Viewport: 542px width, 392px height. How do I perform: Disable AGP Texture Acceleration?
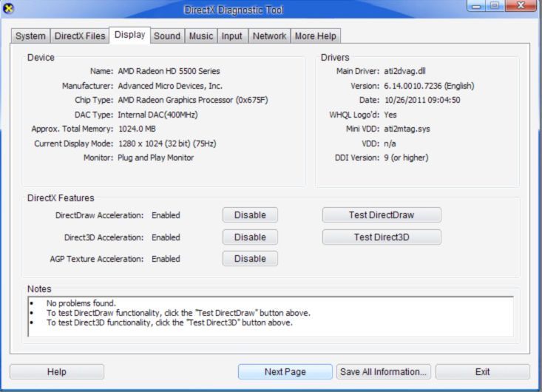250,259
